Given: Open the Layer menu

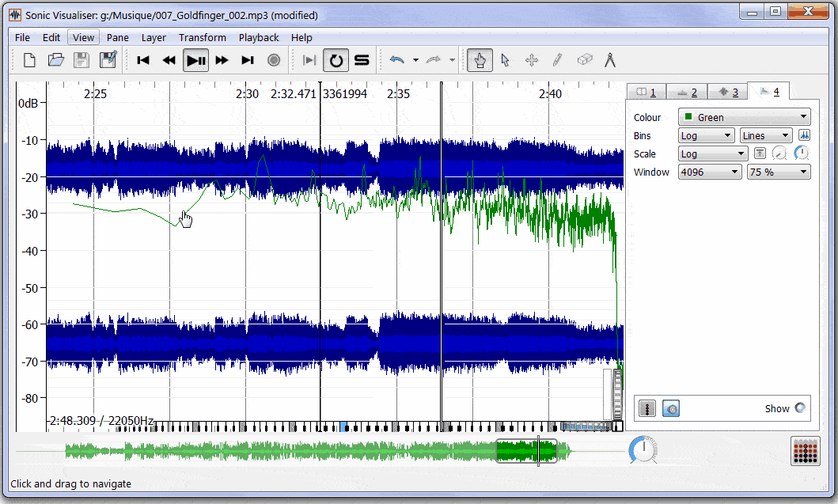Looking at the screenshot, I should (x=154, y=37).
